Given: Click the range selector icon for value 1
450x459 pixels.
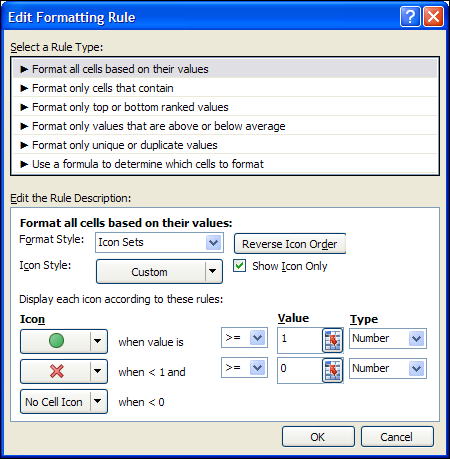Looking at the screenshot, I should point(333,340).
